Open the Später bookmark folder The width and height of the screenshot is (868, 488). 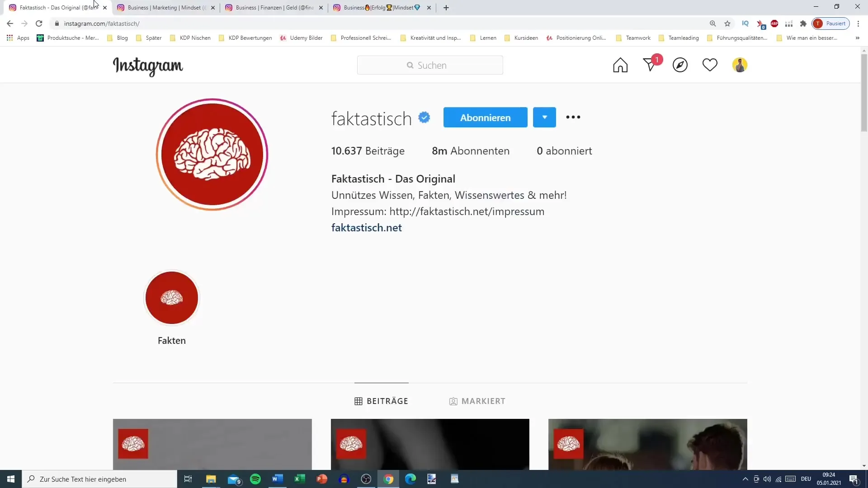point(149,38)
